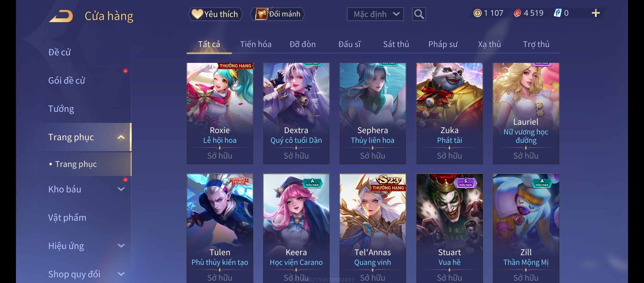Tap the golden back arrow icon

[x=61, y=16]
